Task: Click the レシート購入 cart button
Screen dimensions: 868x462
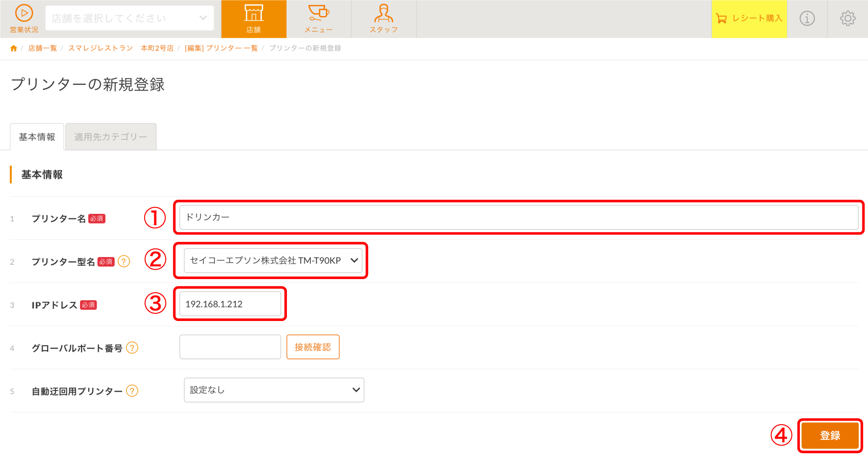Action: coord(749,19)
